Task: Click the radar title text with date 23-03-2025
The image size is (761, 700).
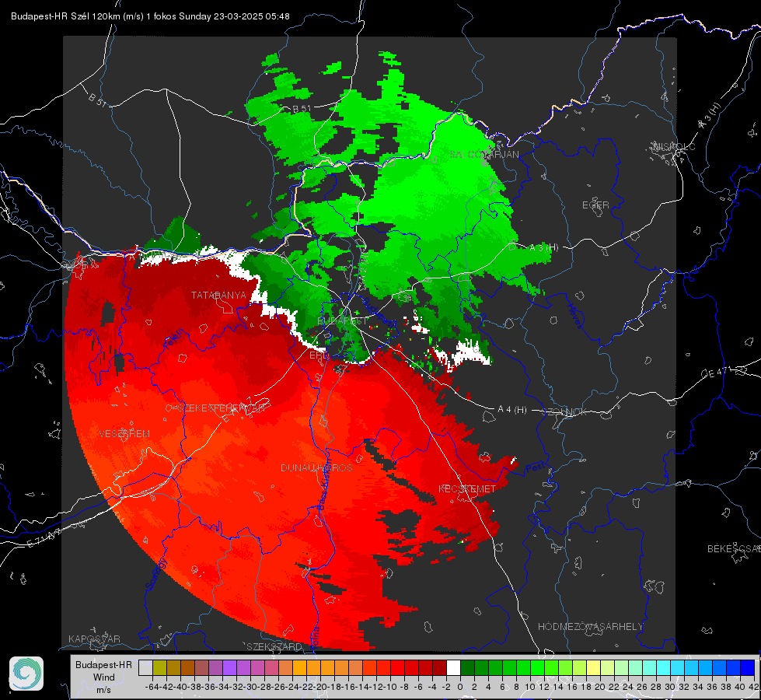Action: (x=150, y=16)
